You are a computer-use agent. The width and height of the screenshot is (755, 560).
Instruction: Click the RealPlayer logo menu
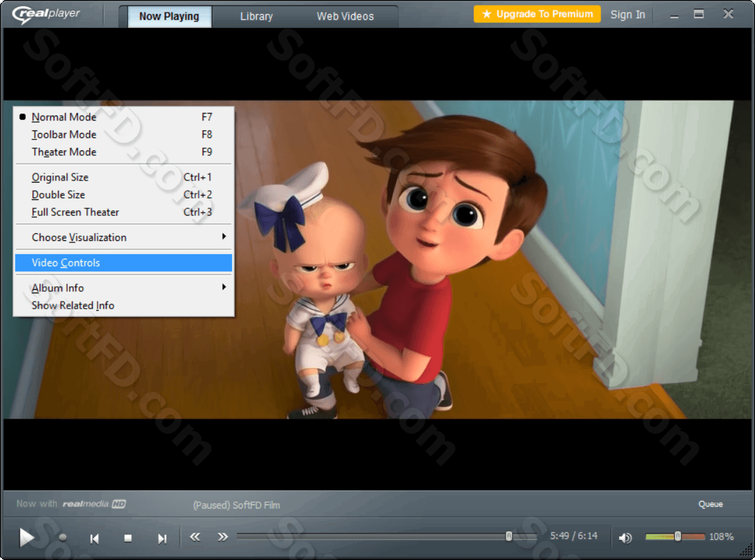(x=46, y=15)
